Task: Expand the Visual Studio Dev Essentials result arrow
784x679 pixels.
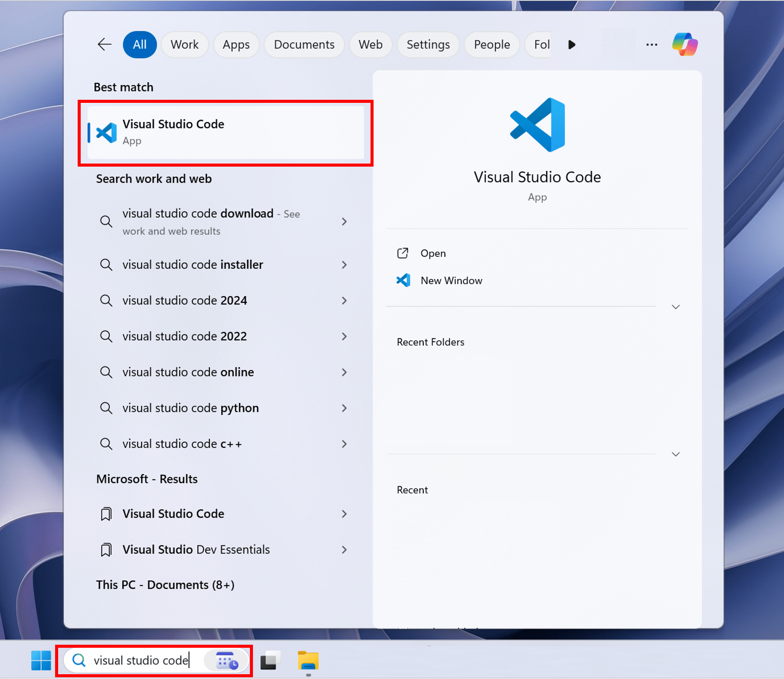Action: point(344,550)
